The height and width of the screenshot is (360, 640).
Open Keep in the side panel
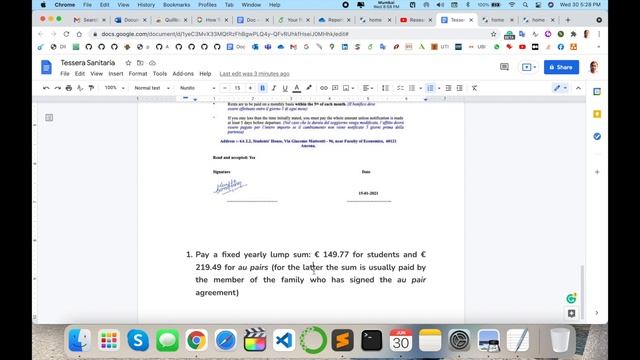[597, 114]
